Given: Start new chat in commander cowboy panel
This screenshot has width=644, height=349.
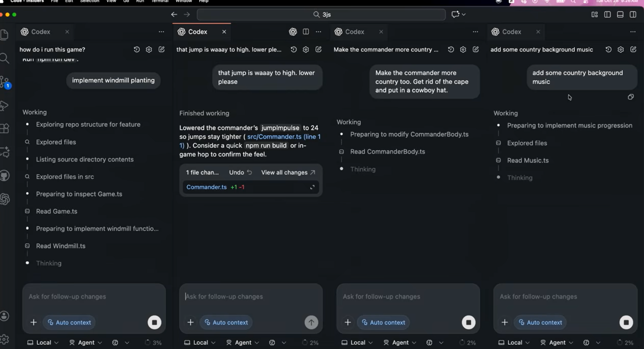Looking at the screenshot, I should tap(476, 50).
